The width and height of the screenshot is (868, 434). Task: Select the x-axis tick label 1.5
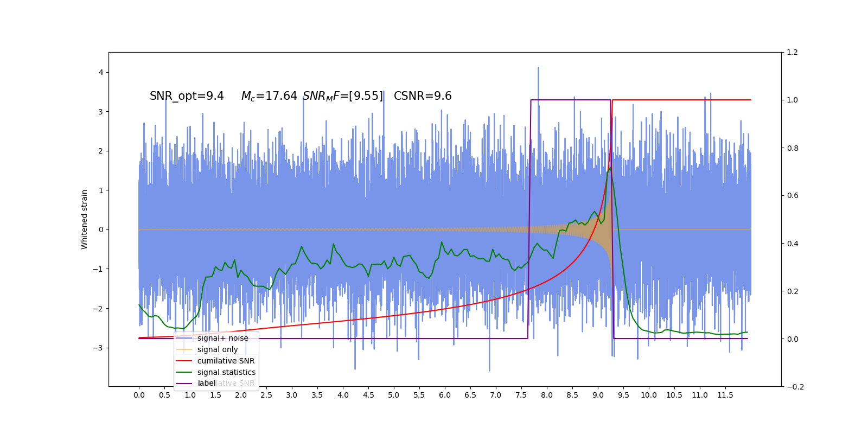[x=215, y=395]
